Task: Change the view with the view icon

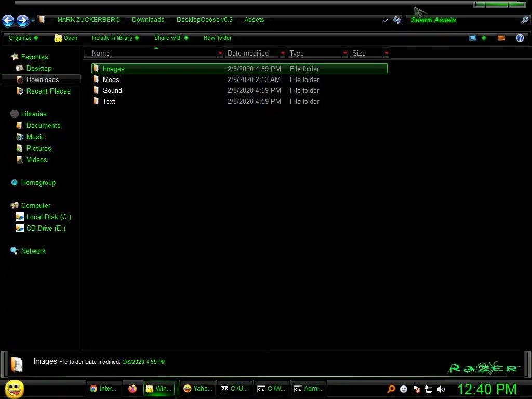Action: click(473, 38)
